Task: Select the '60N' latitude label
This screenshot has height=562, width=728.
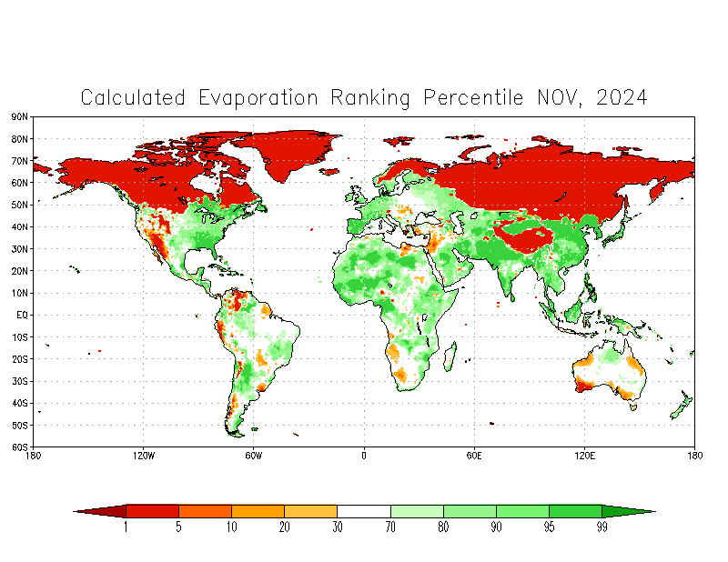Action: [19, 183]
